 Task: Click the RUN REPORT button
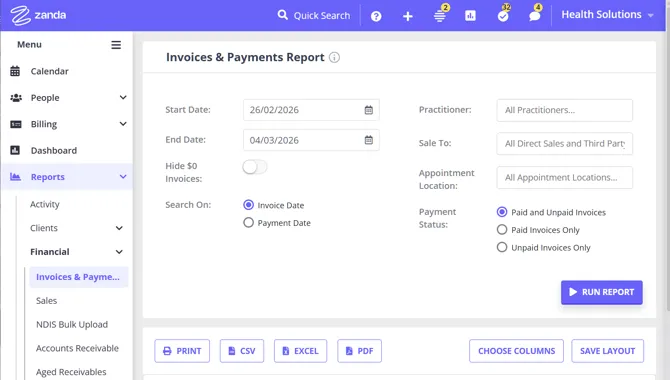(602, 292)
